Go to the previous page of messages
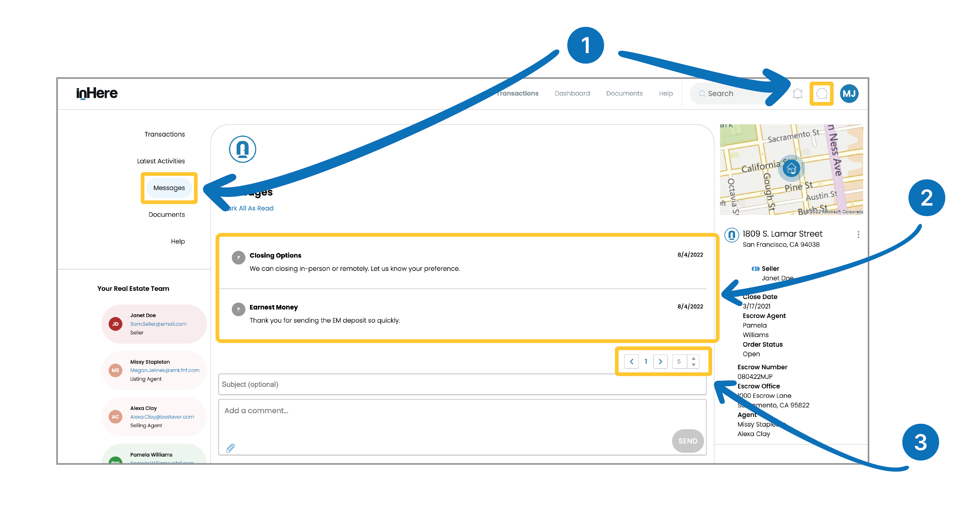The image size is (980, 512). coord(631,361)
